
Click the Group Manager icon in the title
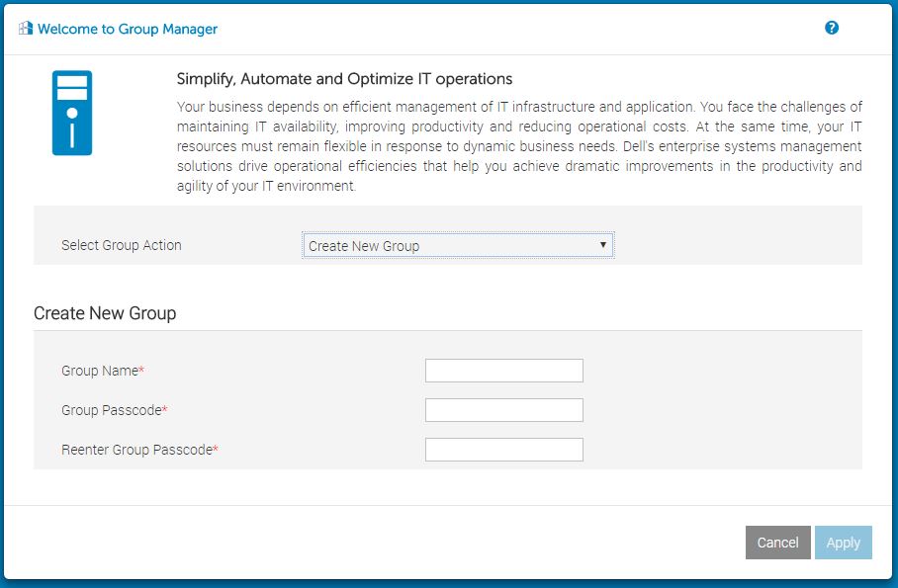pos(26,29)
